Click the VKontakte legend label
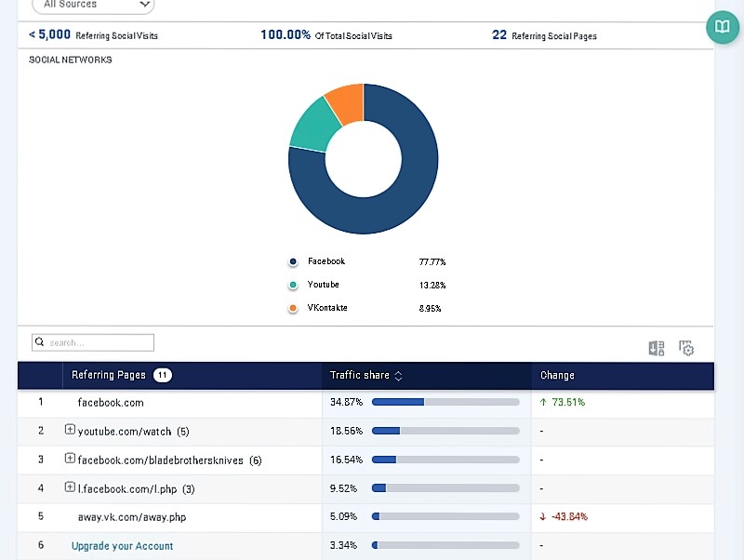 pyautogui.click(x=327, y=308)
